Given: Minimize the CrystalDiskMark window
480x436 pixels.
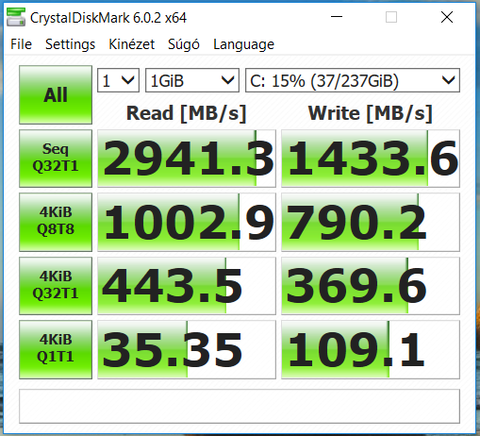Looking at the screenshot, I should [x=337, y=17].
